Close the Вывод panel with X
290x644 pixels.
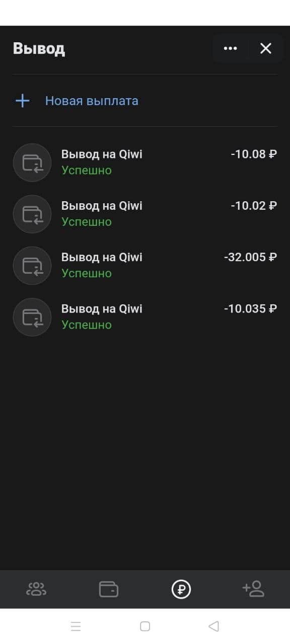[x=265, y=48]
